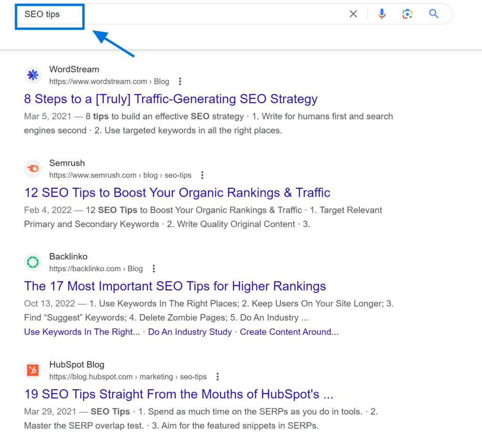This screenshot has width=482, height=448.
Task: Open the three-dot menu for the HubSpot result
Action: [217, 376]
